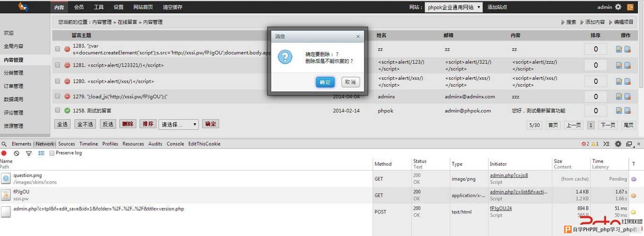This screenshot has width=644, height=236.
Task: Click red status icon for message 1281
Action: tap(67, 65)
